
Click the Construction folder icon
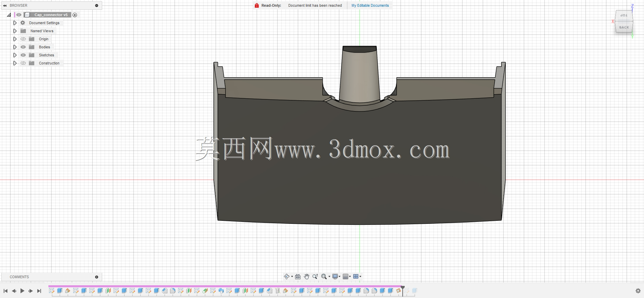click(32, 63)
